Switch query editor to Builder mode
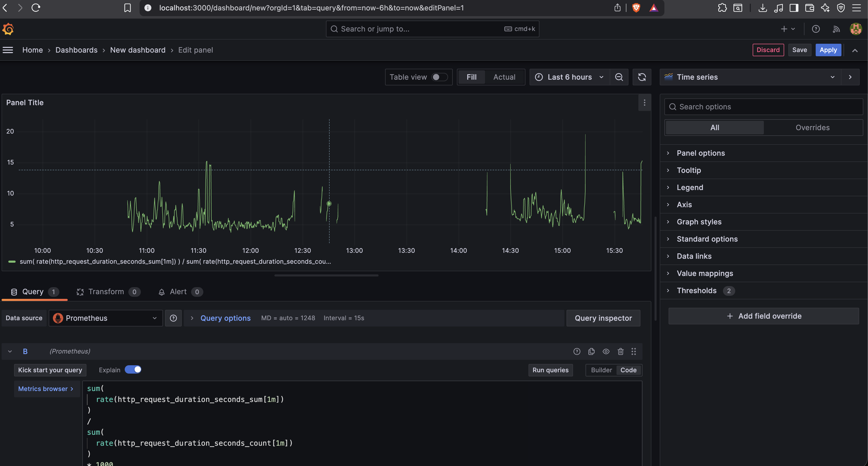The image size is (868, 466). (601, 370)
